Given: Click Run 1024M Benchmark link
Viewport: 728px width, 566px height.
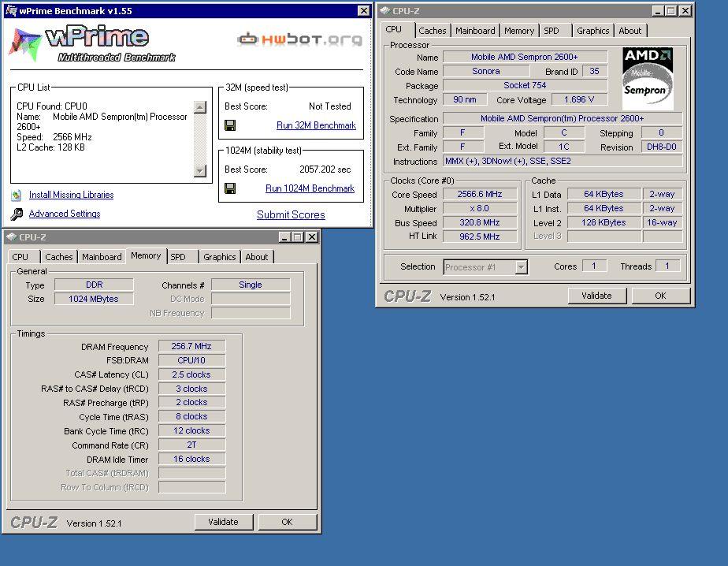Looking at the screenshot, I should point(310,188).
